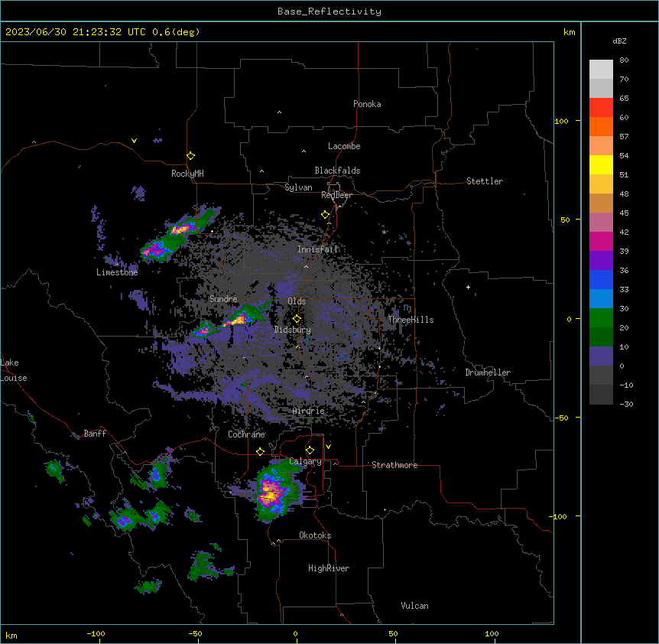Click the storm cell nearest below RockyMH

(x=181, y=229)
